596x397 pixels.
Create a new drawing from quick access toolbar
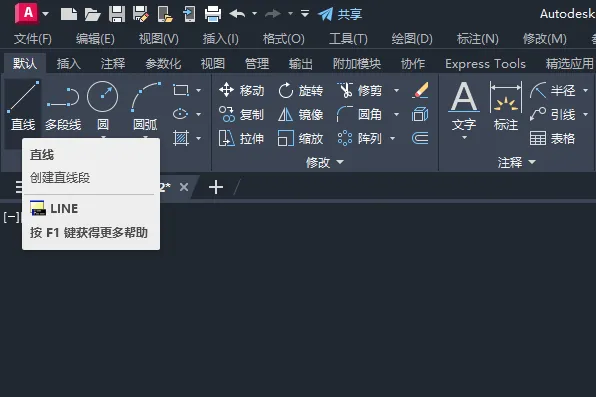click(69, 14)
